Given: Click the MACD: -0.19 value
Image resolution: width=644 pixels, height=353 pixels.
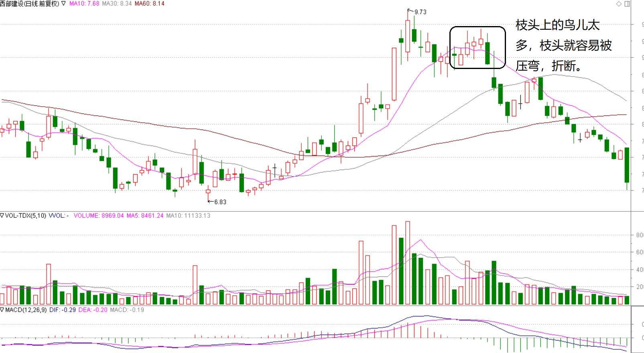Looking at the screenshot, I should click(x=127, y=310).
